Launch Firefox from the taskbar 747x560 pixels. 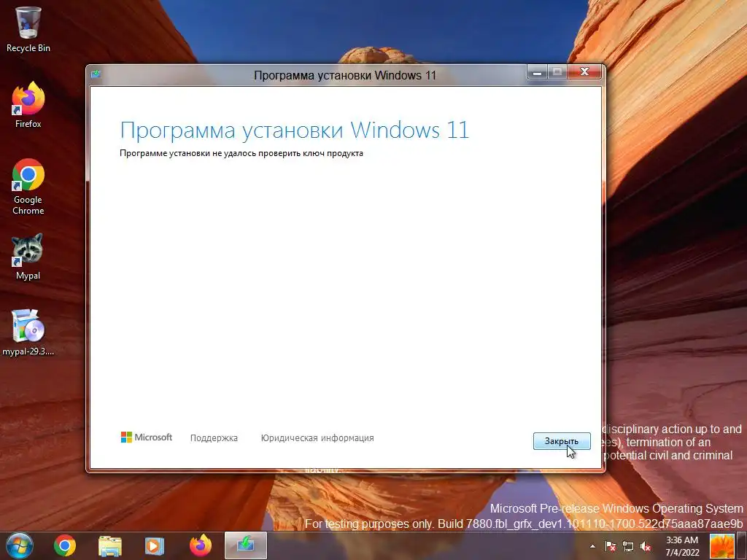tap(201, 545)
